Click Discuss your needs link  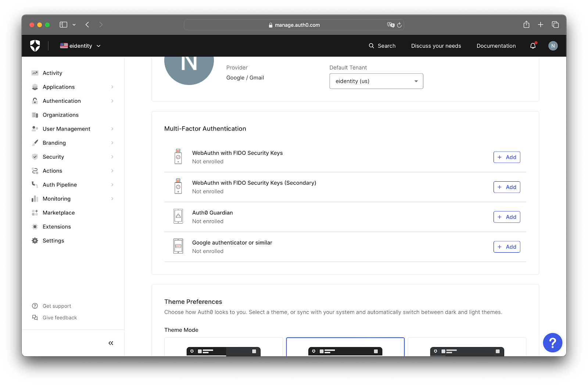tap(436, 46)
